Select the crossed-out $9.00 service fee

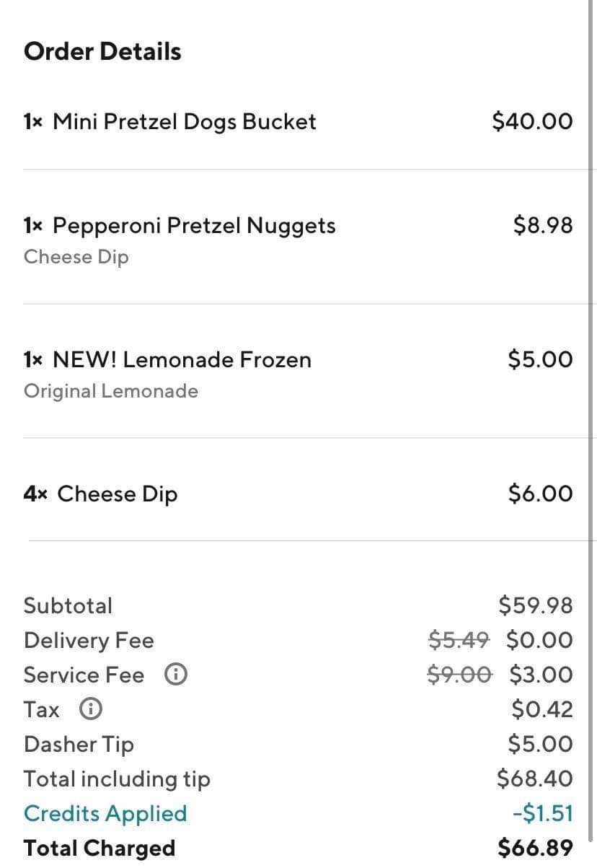click(459, 674)
